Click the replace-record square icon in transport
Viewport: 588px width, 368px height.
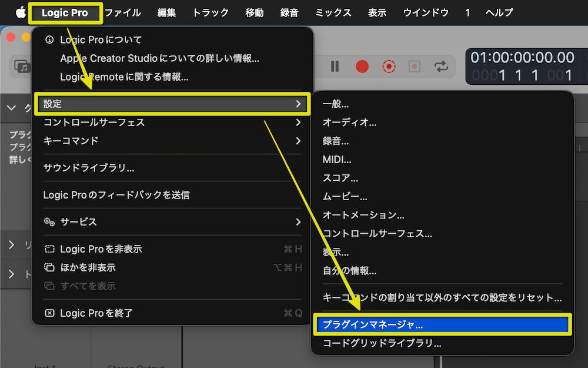point(414,67)
